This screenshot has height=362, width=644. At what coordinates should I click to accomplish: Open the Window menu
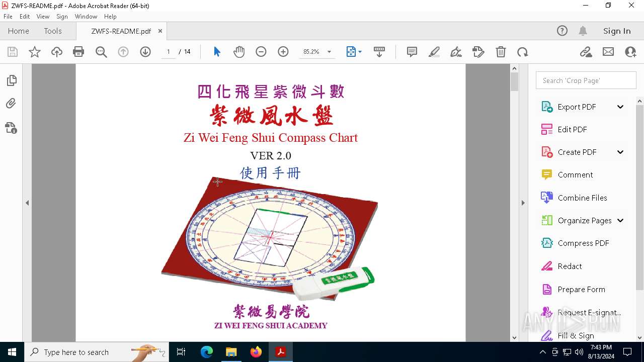point(86,17)
